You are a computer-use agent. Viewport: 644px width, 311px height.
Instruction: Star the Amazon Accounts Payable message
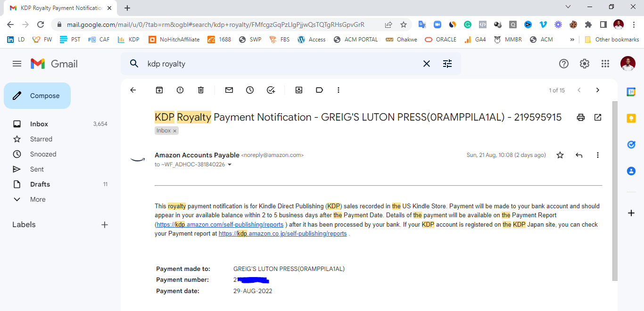pos(560,155)
